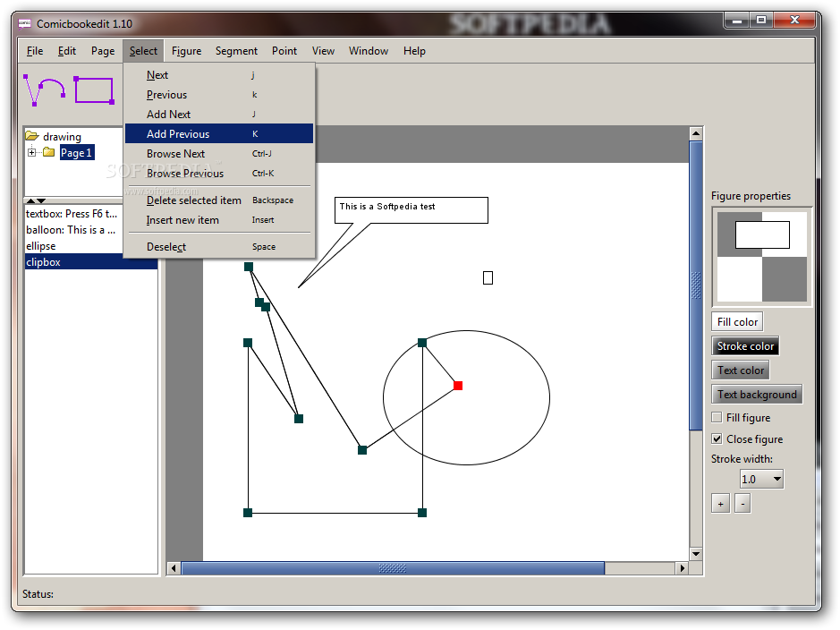Open the Figure menu
840x630 pixels.
coord(186,51)
